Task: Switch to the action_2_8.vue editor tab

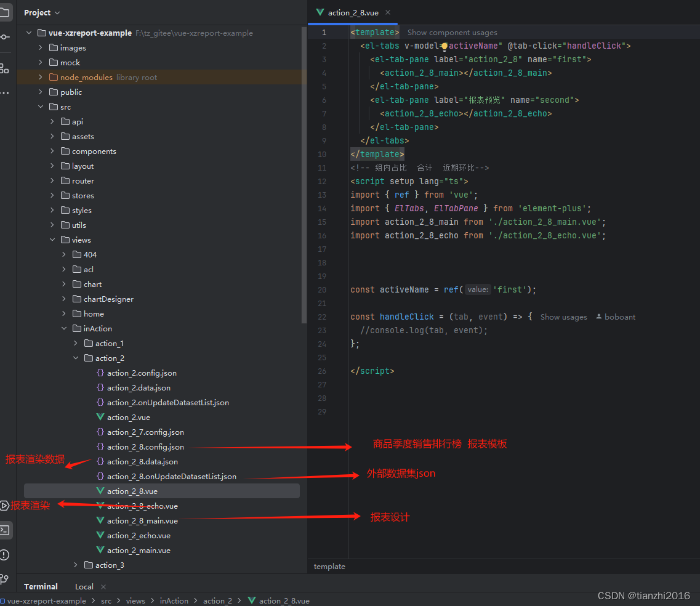Action: pyautogui.click(x=353, y=12)
